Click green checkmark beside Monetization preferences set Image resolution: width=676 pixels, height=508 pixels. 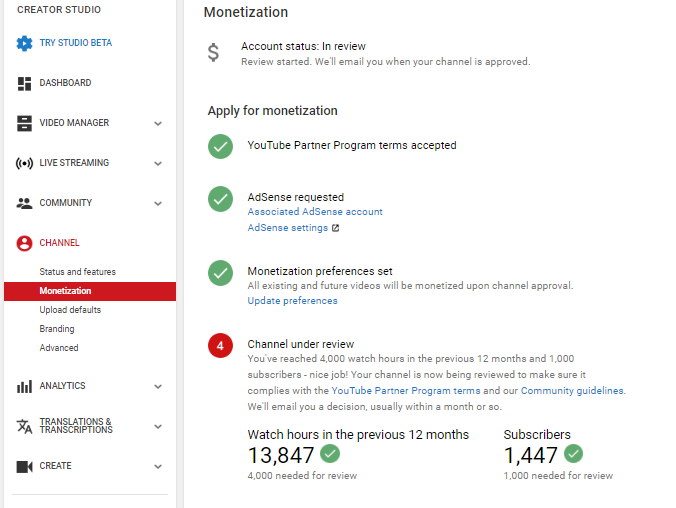tap(220, 273)
